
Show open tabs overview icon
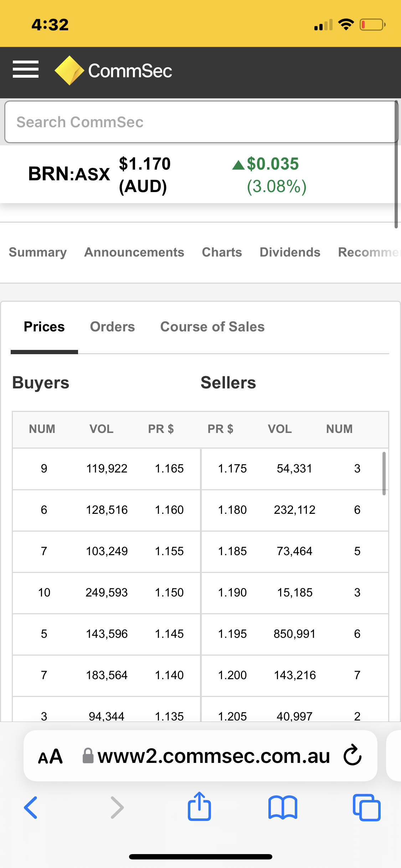(x=366, y=807)
